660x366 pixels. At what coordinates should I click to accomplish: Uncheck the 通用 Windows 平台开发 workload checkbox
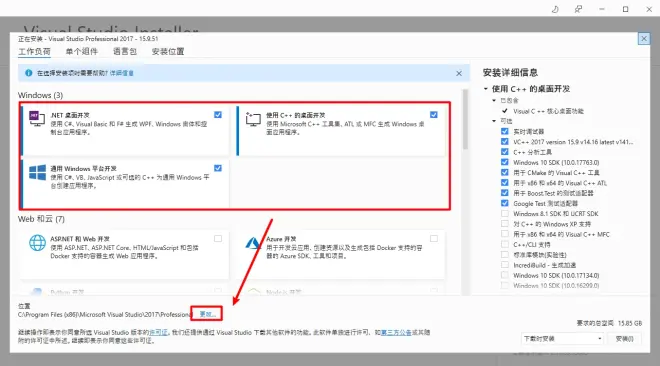tap(218, 168)
